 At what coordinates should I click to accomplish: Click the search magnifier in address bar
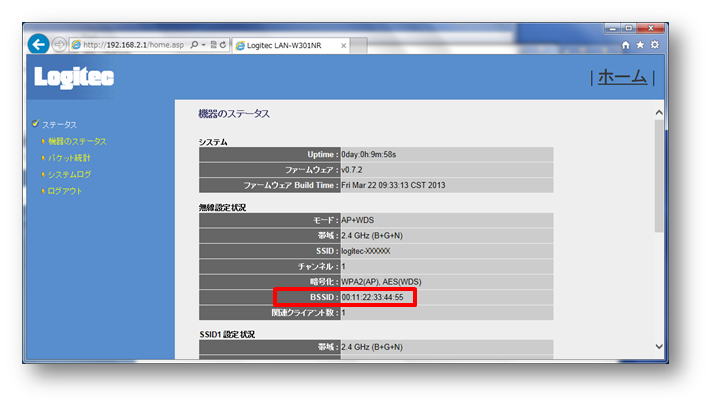pyautogui.click(x=194, y=45)
